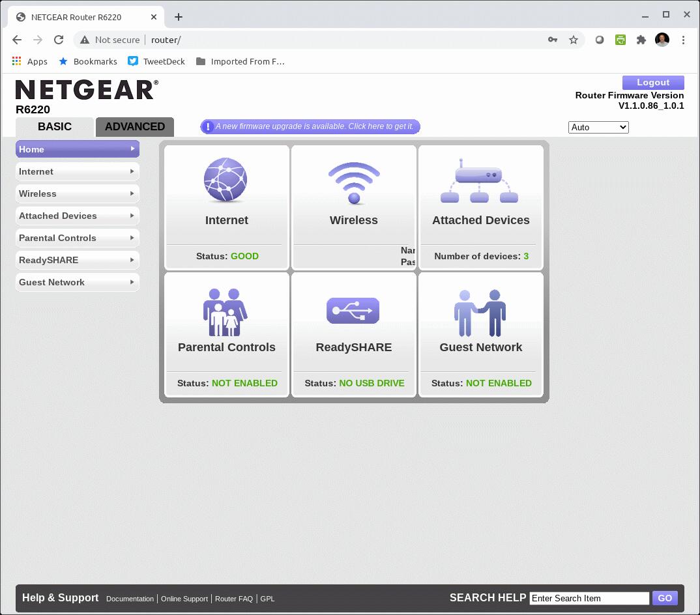Open saved password key icon

click(x=553, y=40)
